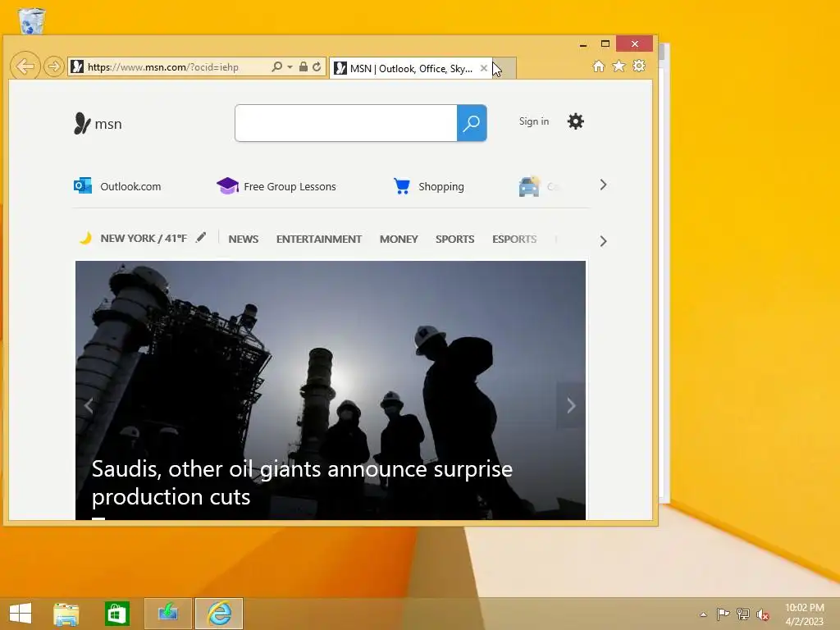The height and width of the screenshot is (630, 840).
Task: Maximize the Internet Explorer window
Action: point(605,44)
